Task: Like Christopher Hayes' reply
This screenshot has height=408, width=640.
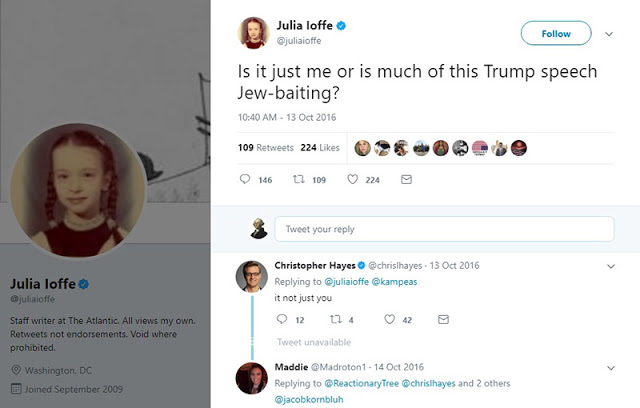Action: (x=391, y=319)
